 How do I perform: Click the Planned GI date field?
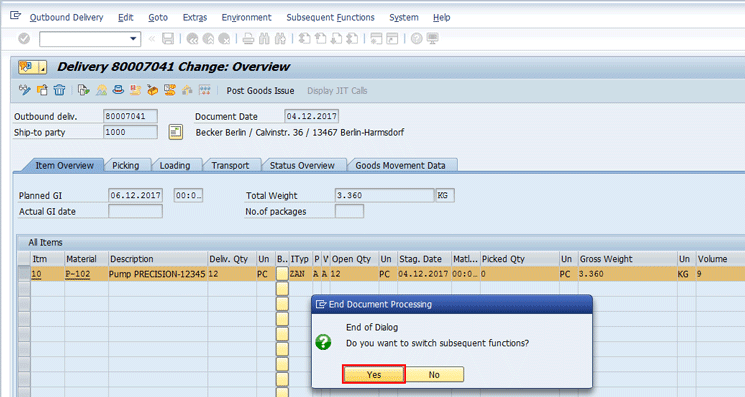[x=135, y=195]
